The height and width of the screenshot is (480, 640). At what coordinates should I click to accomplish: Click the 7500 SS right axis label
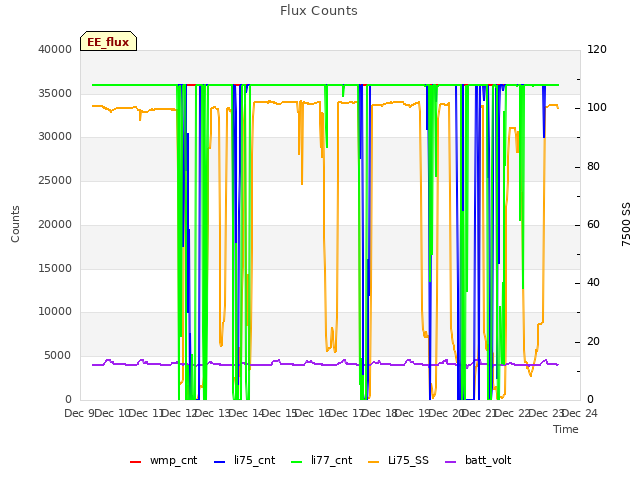point(626,224)
